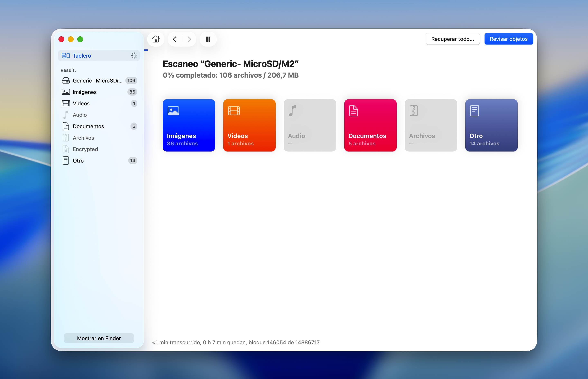588x379 pixels.
Task: Click the Recuperar todo... button
Action: point(452,39)
